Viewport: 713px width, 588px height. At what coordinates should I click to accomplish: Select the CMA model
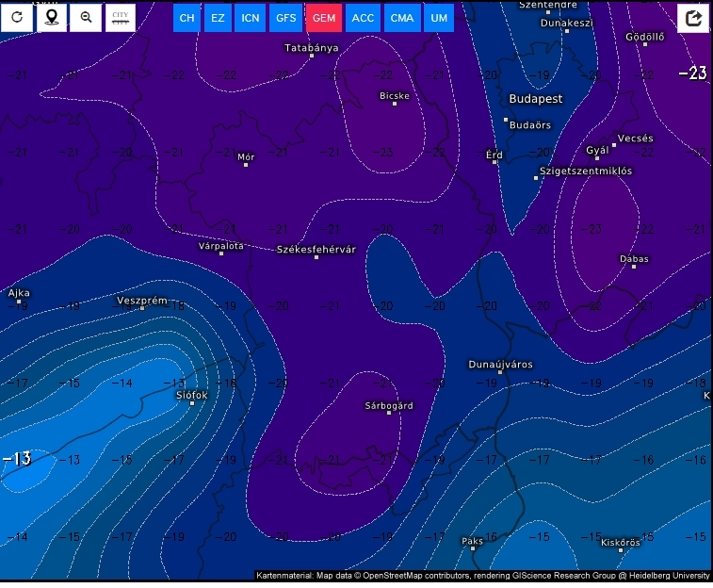pyautogui.click(x=402, y=18)
